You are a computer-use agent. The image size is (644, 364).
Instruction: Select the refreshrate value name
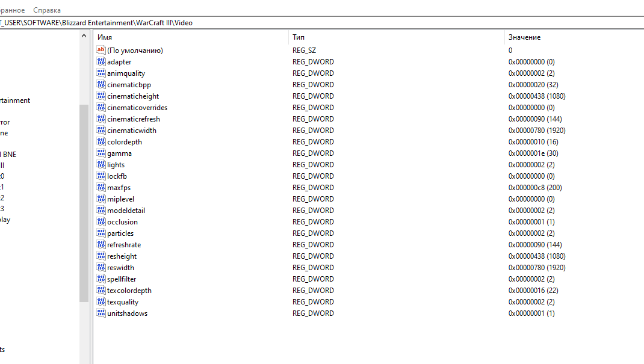124,245
